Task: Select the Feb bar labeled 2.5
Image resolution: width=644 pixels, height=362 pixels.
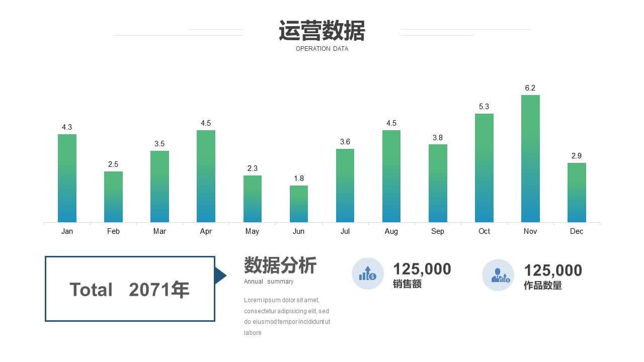Action: [x=113, y=197]
